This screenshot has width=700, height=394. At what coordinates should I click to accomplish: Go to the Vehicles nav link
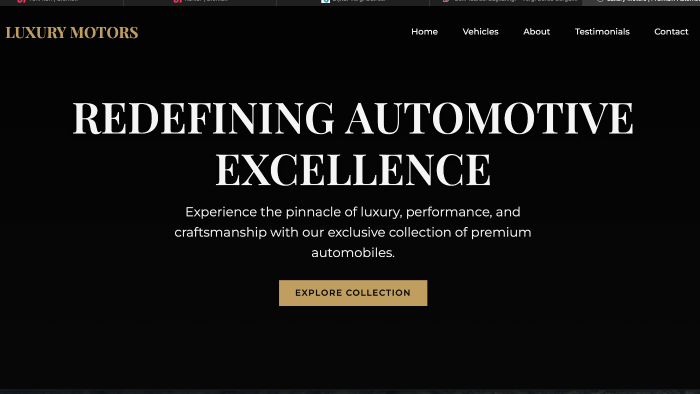(x=480, y=32)
